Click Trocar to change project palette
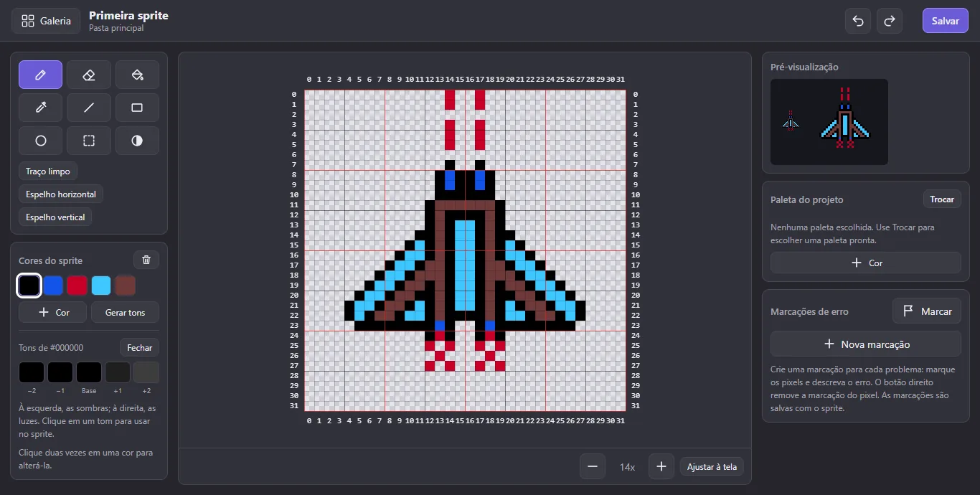The width and height of the screenshot is (980, 495). tap(942, 199)
